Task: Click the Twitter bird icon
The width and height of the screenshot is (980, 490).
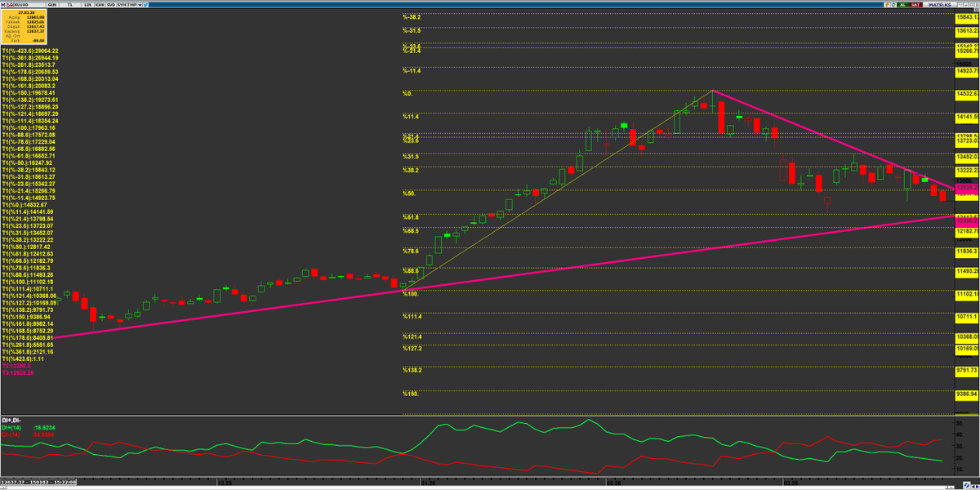Action: 145,5
